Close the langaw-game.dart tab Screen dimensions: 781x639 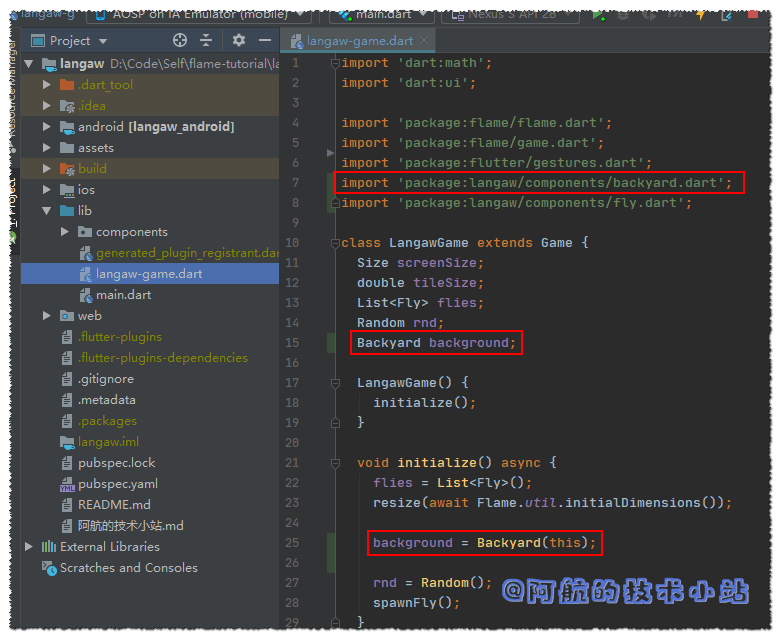coord(424,41)
